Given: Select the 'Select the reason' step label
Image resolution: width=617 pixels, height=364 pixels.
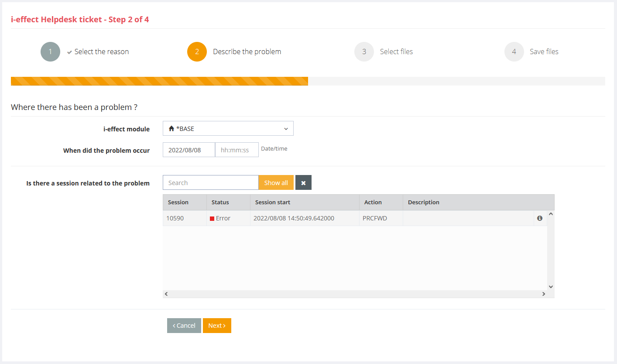Looking at the screenshot, I should [x=101, y=52].
